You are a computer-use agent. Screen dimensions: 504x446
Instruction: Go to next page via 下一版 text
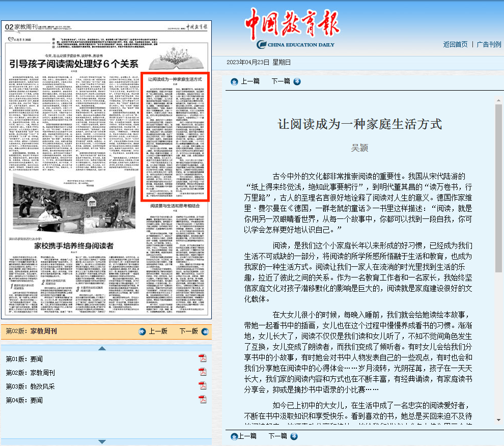[x=189, y=331]
